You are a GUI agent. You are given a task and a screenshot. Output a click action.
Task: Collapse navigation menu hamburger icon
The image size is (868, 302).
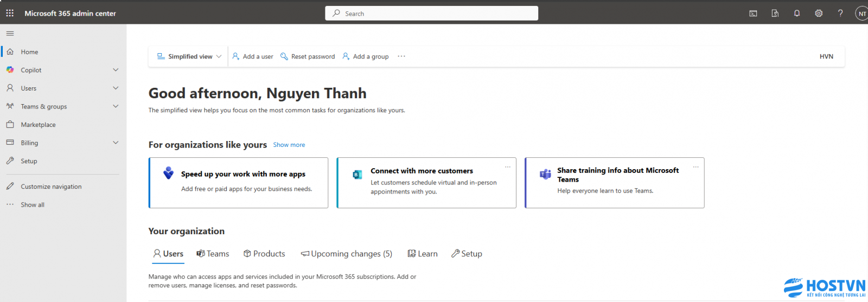pos(10,34)
